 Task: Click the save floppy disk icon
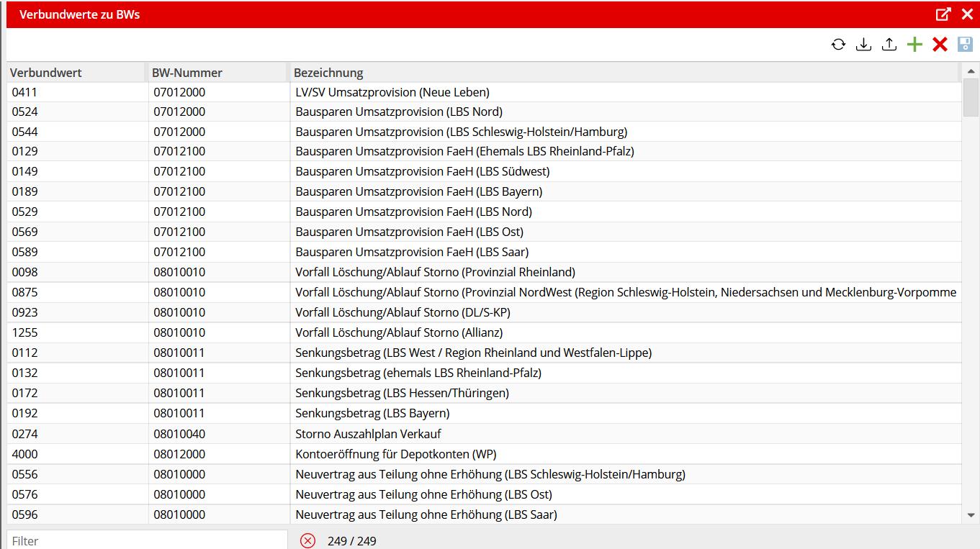(965, 45)
